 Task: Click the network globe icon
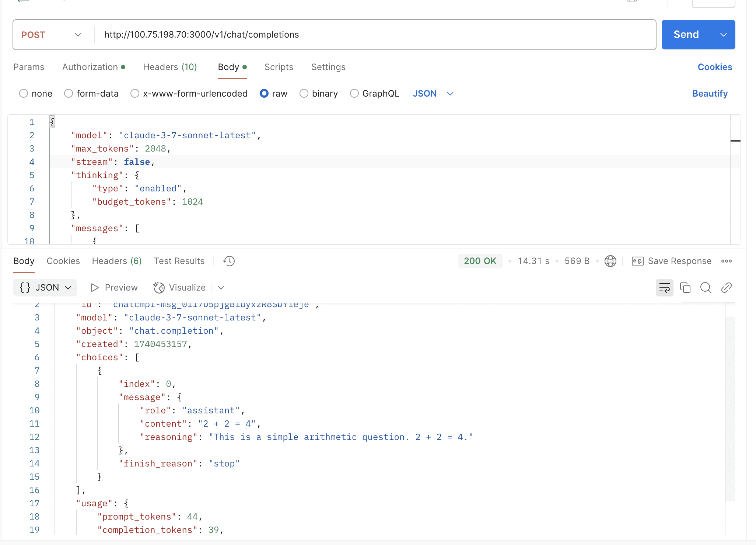(610, 261)
